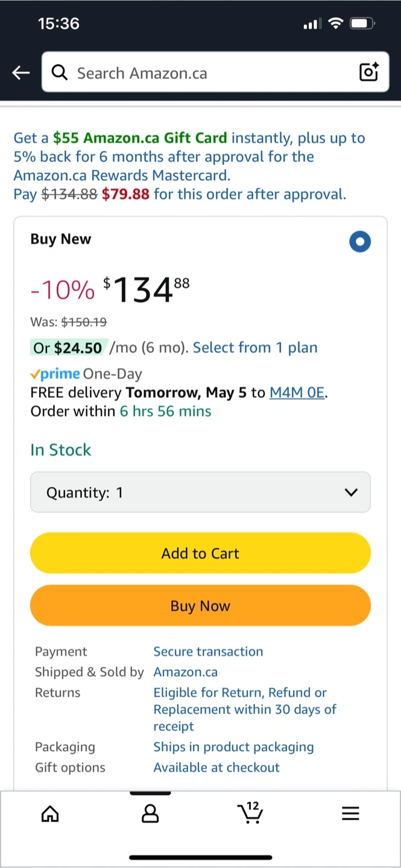This screenshot has height=868, width=401.
Task: Open camera search lens icon
Action: [x=368, y=72]
